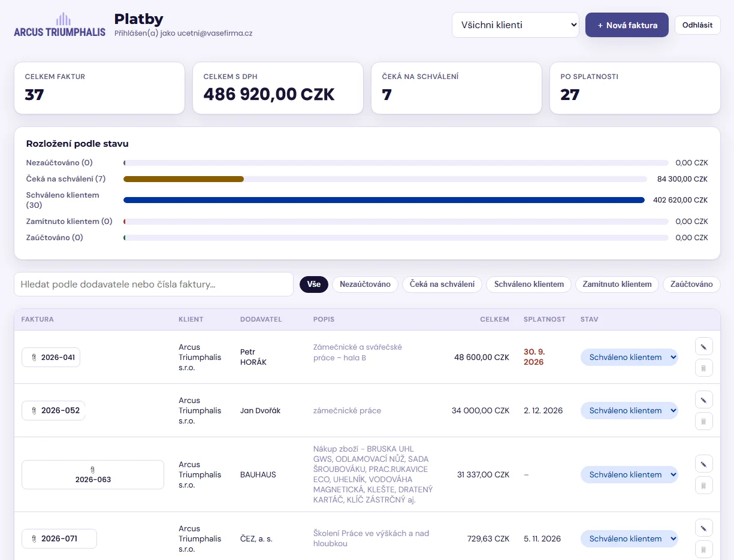Show only Čeká na schválení invoices

point(442,284)
